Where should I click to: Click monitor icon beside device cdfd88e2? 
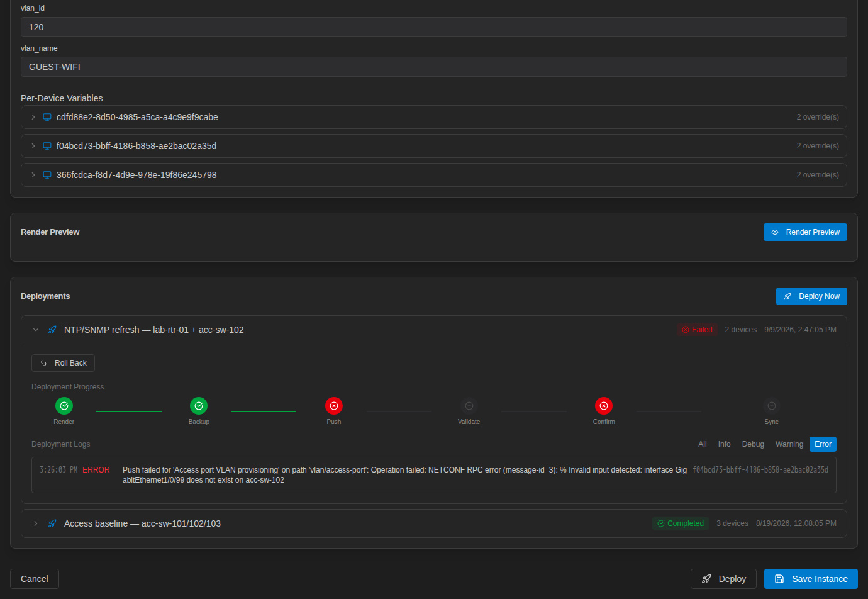click(x=47, y=117)
